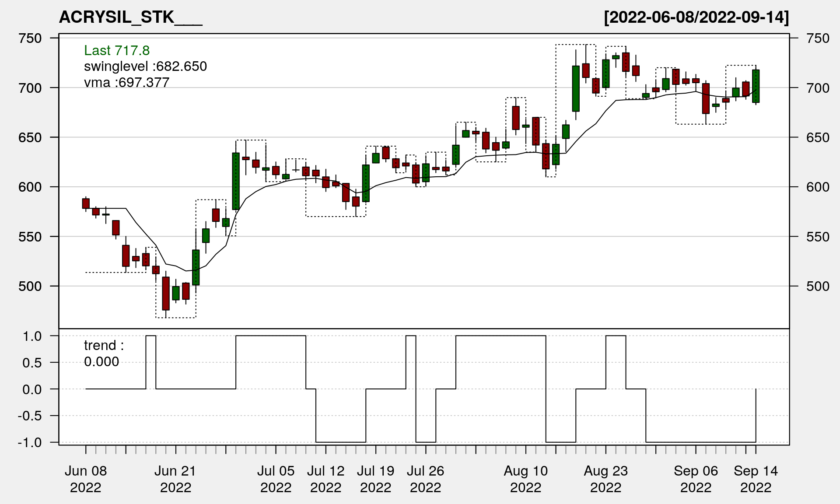The width and height of the screenshot is (840, 504).
Task: Click the 750 label on left price axis
Action: (30, 38)
